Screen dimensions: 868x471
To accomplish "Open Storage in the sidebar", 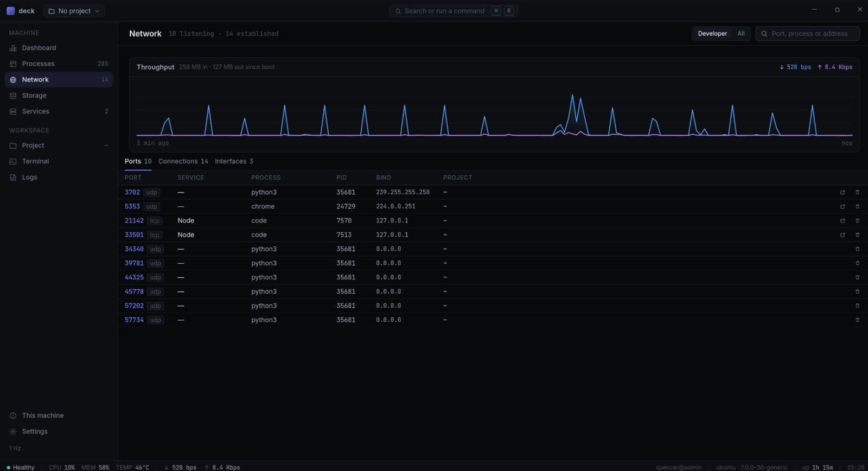I will [59, 96].
